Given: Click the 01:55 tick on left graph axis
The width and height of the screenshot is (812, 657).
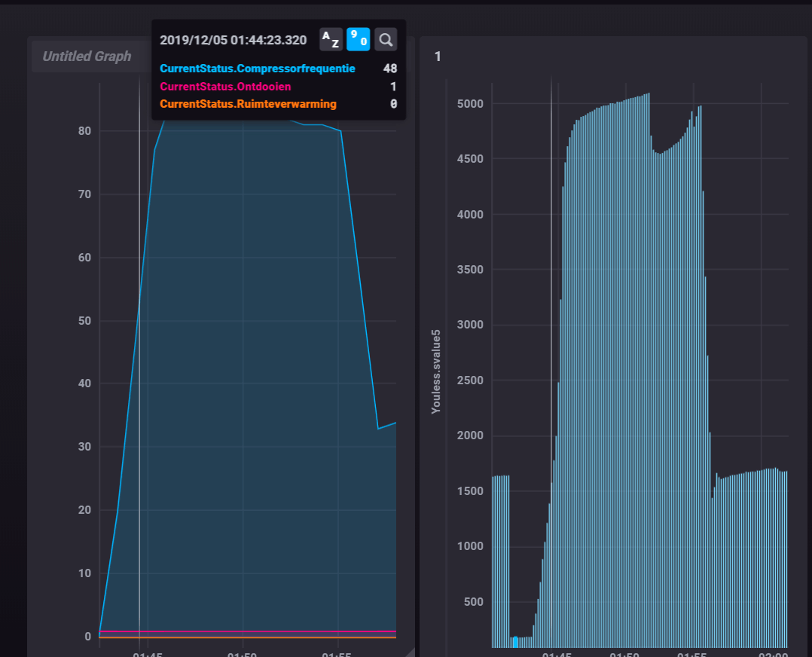Looking at the screenshot, I should (338, 655).
